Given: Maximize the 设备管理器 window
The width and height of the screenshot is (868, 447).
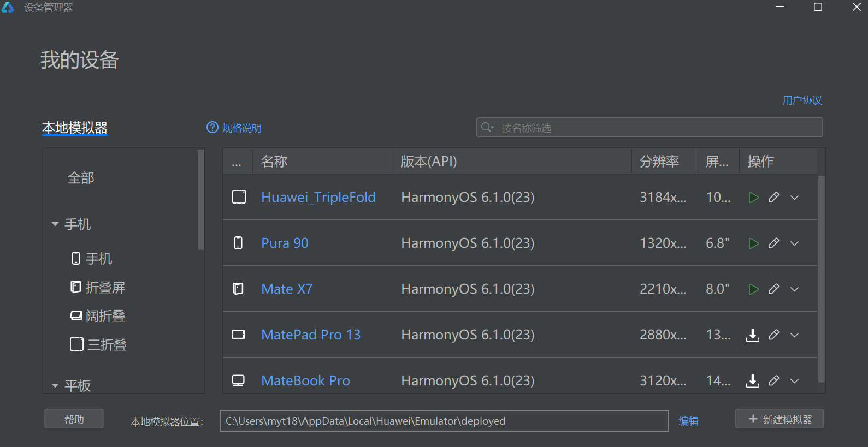Looking at the screenshot, I should click(x=818, y=7).
